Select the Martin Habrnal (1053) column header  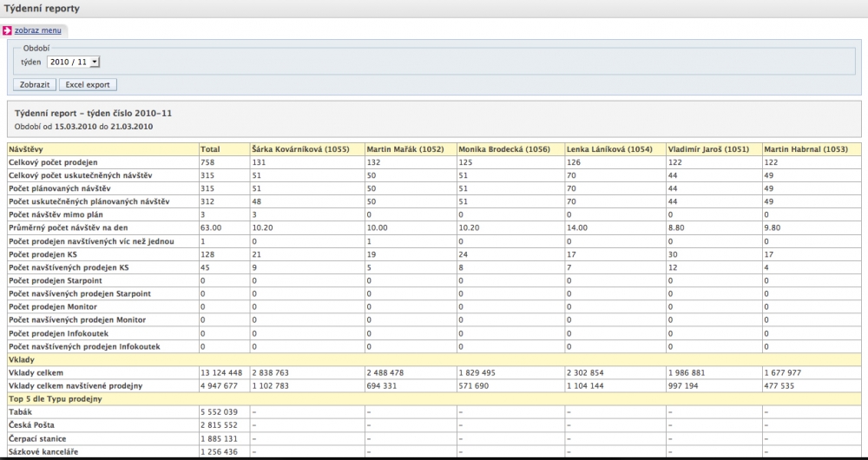tap(805, 149)
